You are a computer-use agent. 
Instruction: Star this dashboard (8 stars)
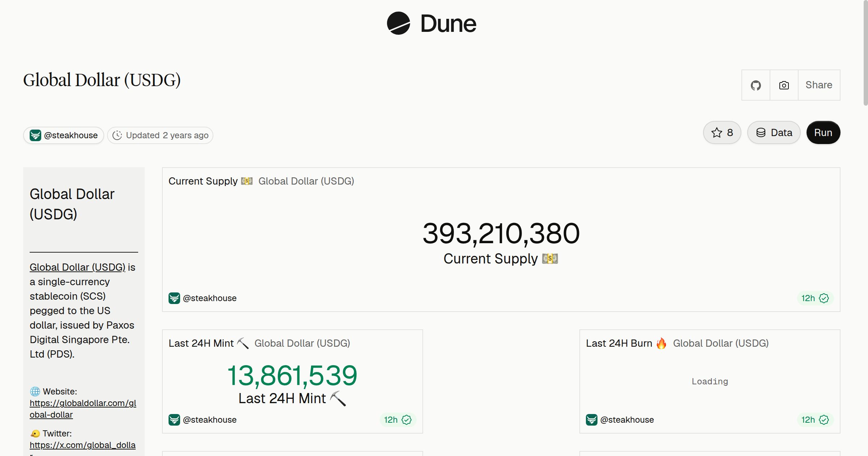[722, 132]
